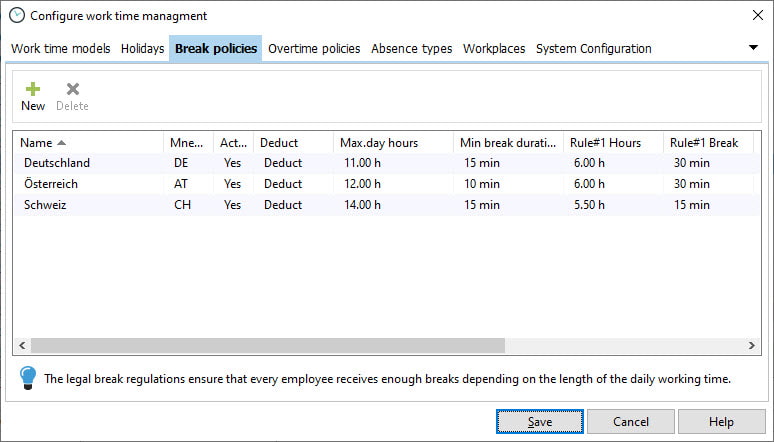
Task: Select the Absence types tab
Action: [412, 48]
